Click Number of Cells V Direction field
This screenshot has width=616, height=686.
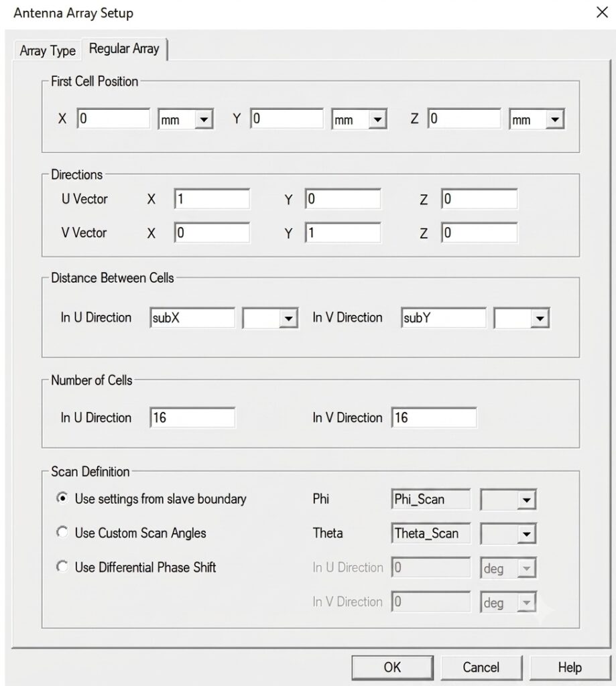434,418
